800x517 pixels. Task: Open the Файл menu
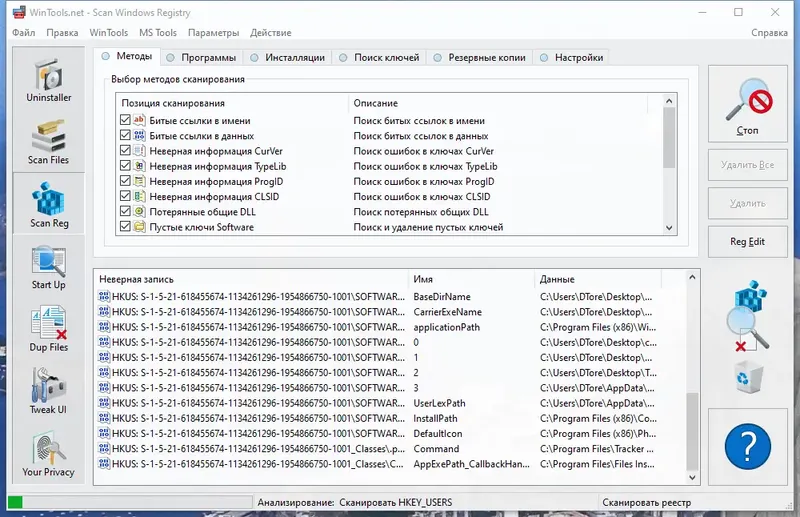tap(23, 33)
